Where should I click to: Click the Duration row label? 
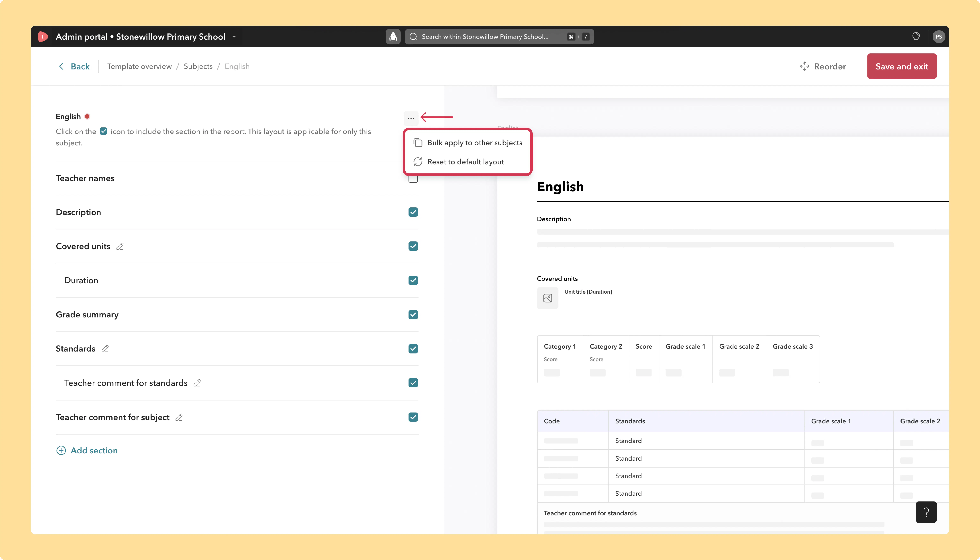click(x=81, y=280)
